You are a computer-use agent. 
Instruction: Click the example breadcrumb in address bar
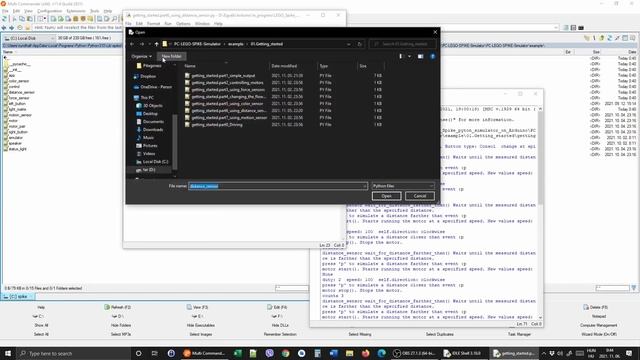point(236,44)
